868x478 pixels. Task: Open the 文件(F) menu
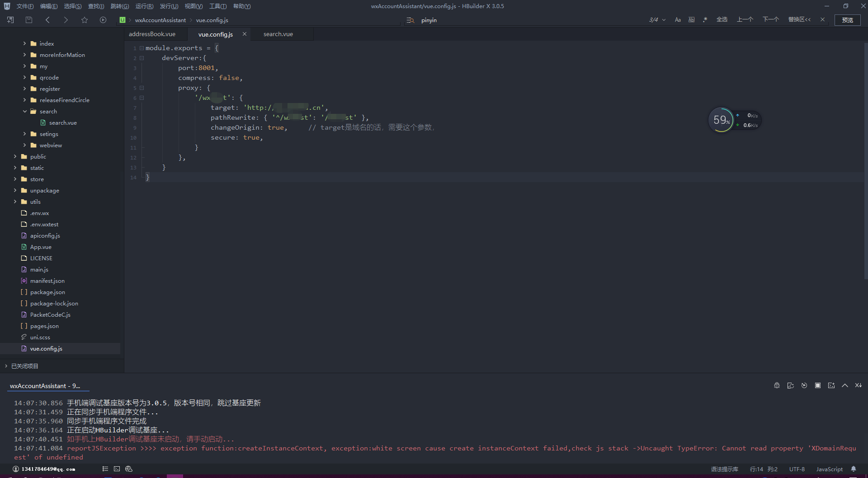point(25,6)
